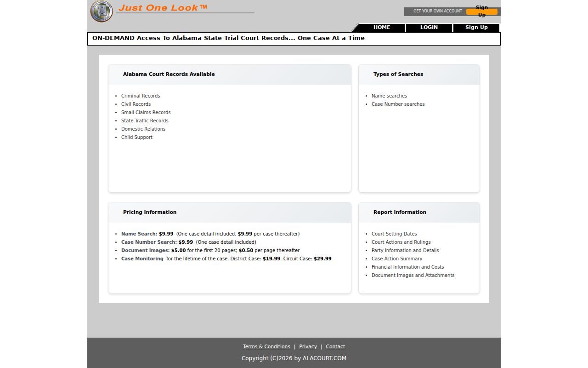Open Terms & Conditions link
Screen dimensions: 588x368
pos(266,347)
